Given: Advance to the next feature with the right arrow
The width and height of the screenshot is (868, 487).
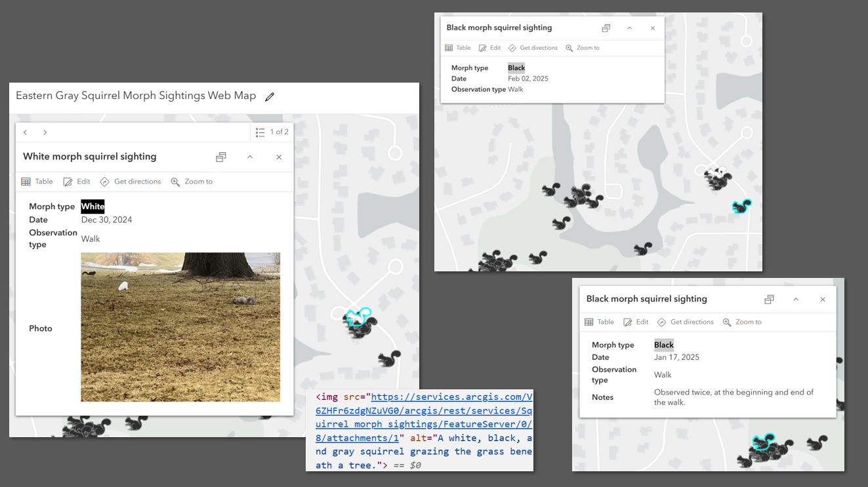Looking at the screenshot, I should (45, 132).
